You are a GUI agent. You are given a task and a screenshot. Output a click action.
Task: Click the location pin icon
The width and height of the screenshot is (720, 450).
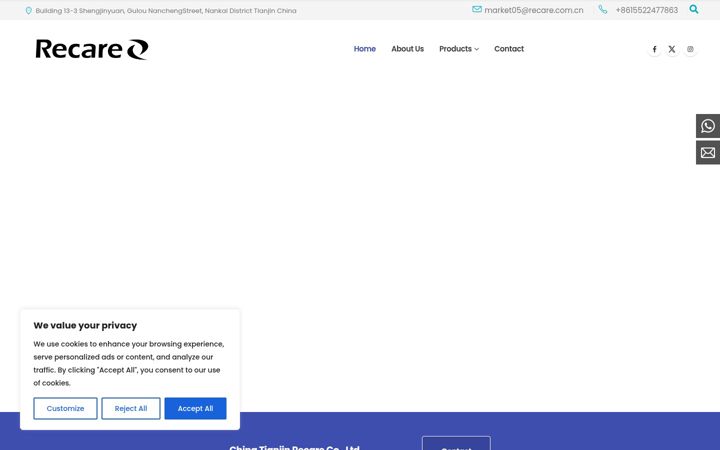28,11
